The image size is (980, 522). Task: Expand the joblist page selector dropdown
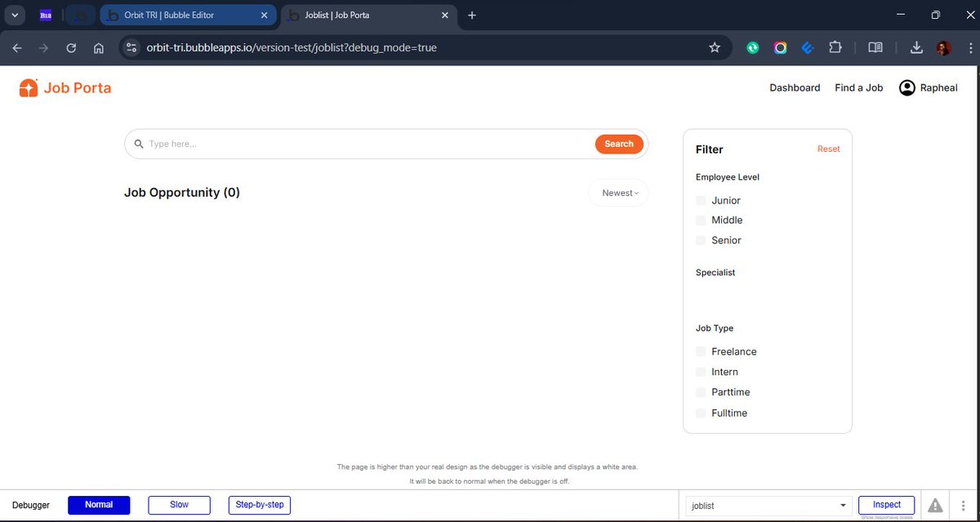pyautogui.click(x=844, y=505)
